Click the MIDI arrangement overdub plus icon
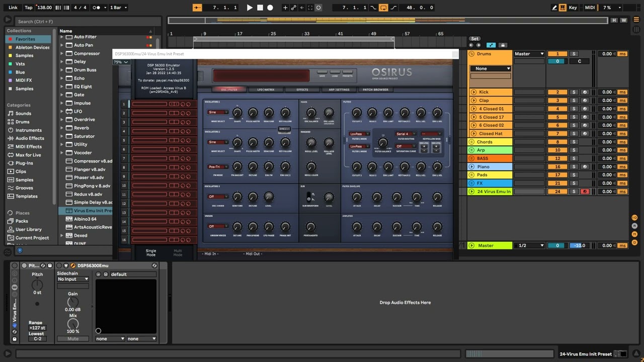The height and width of the screenshot is (362, 644). [x=285, y=8]
